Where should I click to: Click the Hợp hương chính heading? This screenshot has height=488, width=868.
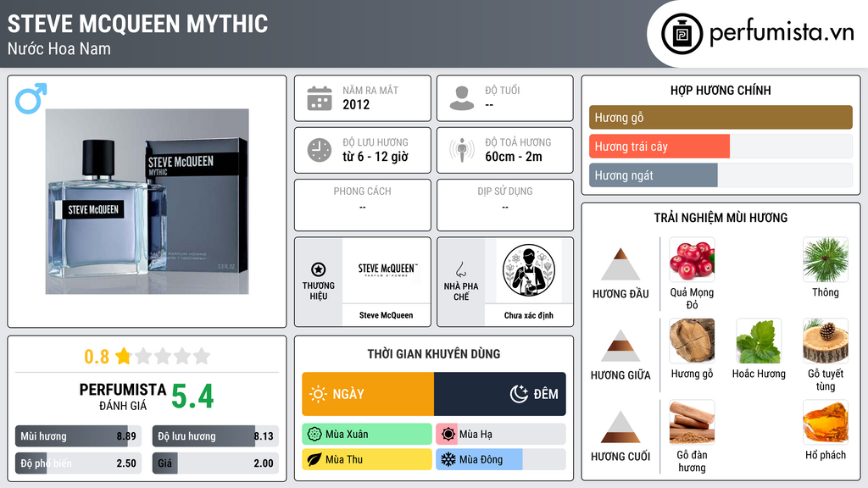721,90
